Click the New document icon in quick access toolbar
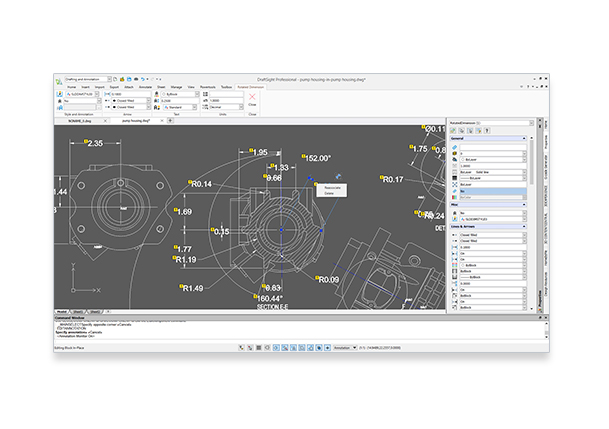 (x=115, y=79)
